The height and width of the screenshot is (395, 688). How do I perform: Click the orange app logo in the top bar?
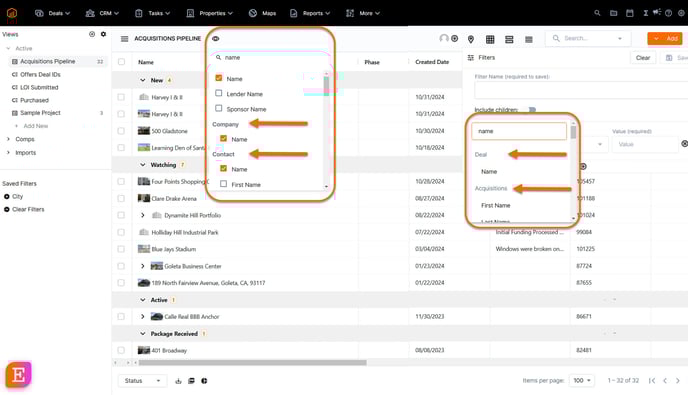click(x=12, y=13)
